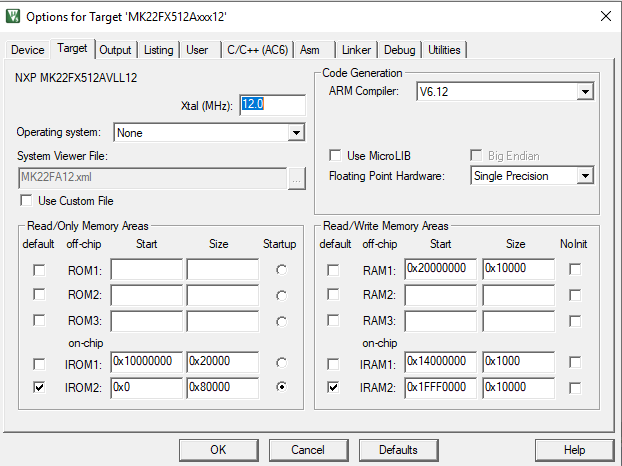This screenshot has height=466, width=622.
Task: Uncheck the IROM2 default checkbox
Action: 39,387
